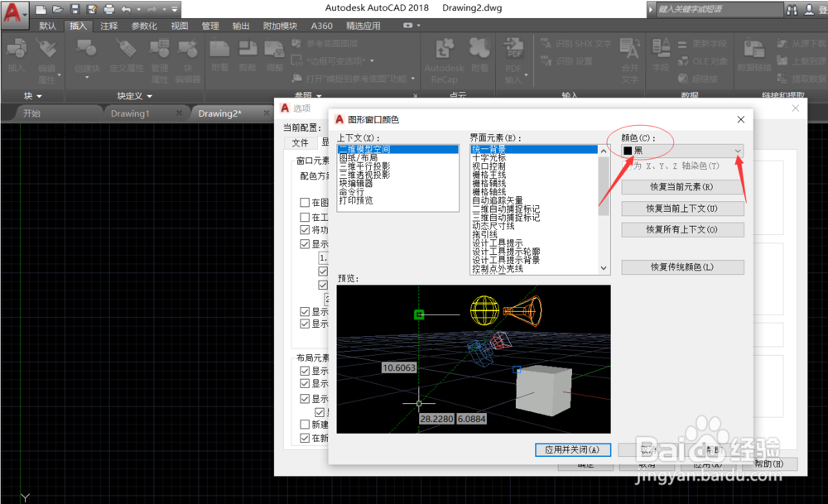Open the Customize Quick Access Toolbar dropdown
This screenshot has height=504, width=828.
click(x=174, y=9)
